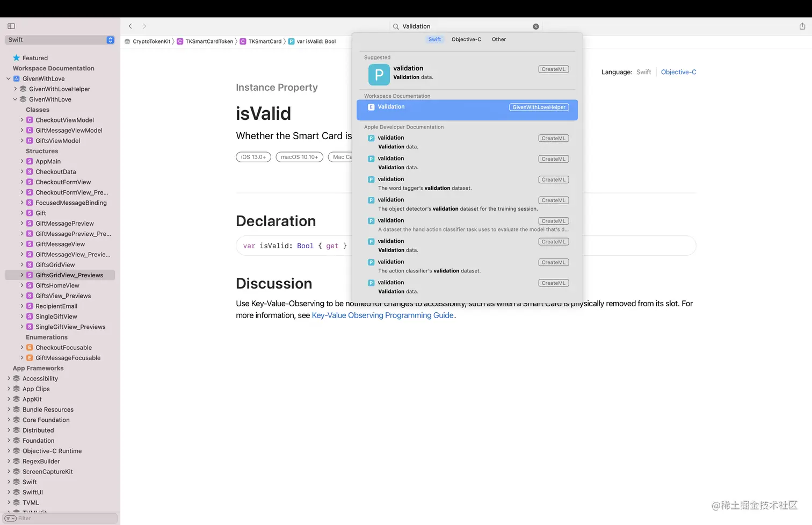Image resolution: width=812 pixels, height=525 pixels.
Task: Expand the Accessibility framework
Action: point(9,379)
